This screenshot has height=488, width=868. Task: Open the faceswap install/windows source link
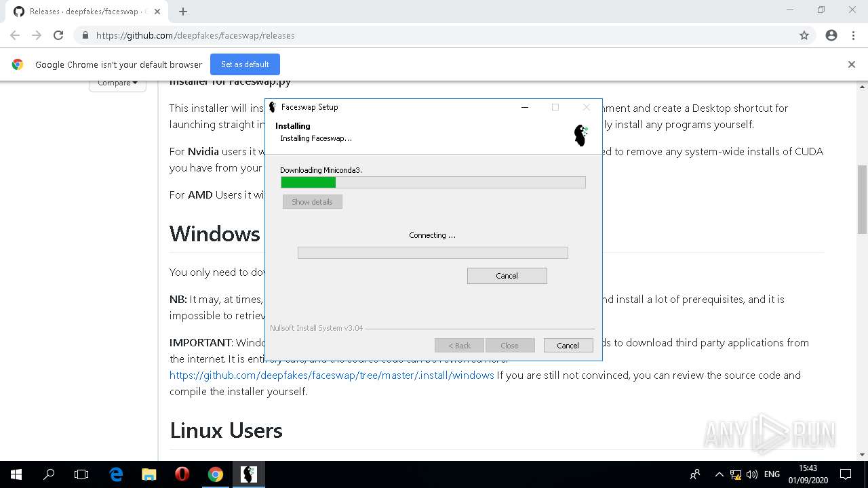click(332, 375)
